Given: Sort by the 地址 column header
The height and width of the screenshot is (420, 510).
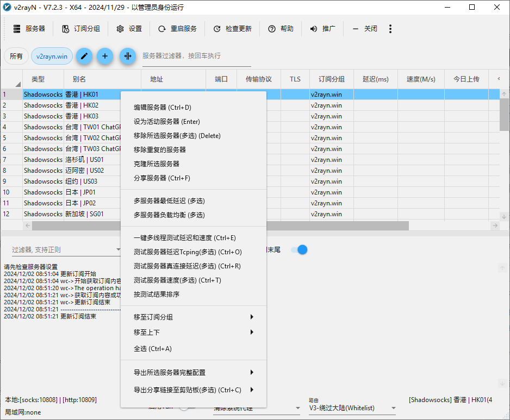Looking at the screenshot, I should (x=173, y=79).
